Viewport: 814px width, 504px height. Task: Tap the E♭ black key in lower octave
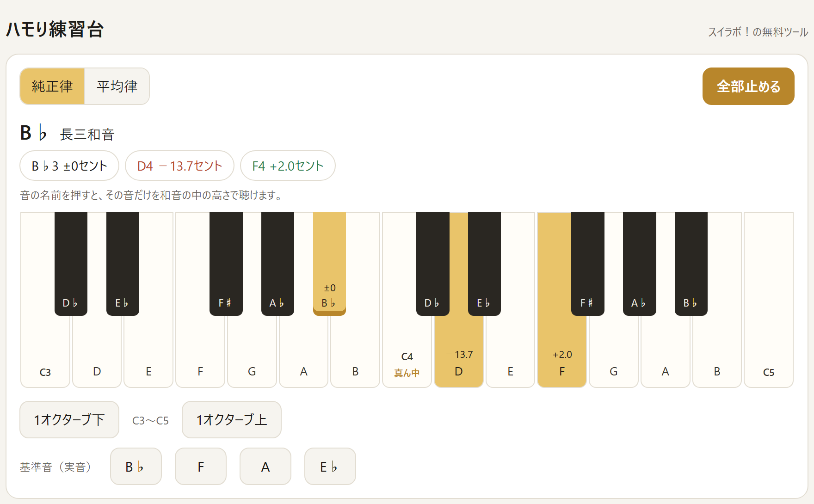[123, 264]
